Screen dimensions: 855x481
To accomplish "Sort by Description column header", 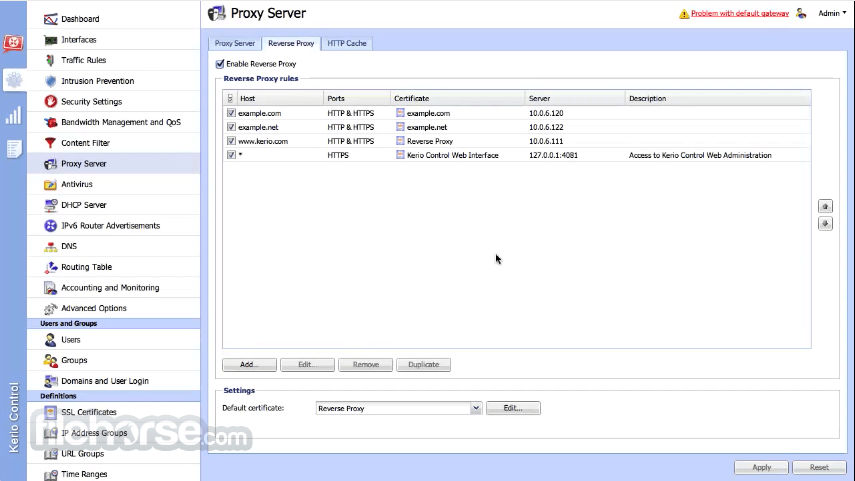I will [718, 99].
